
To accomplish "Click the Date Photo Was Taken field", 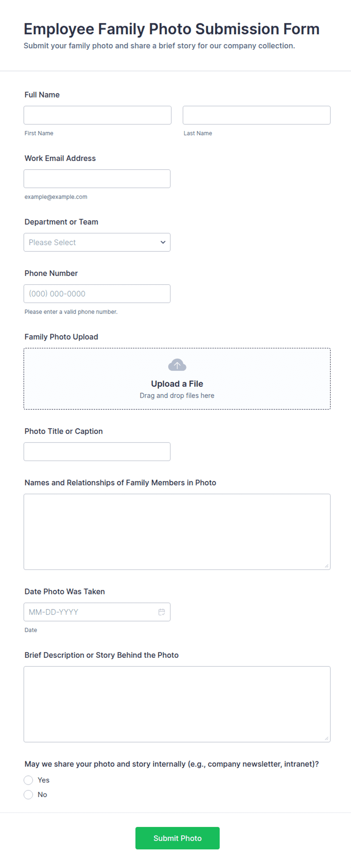I will coord(97,612).
